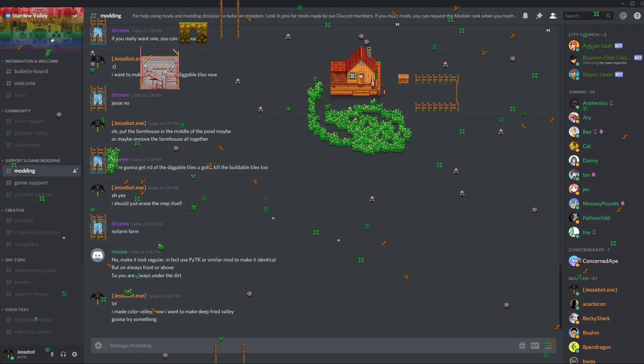Open notification settings bell icon

coord(525,16)
